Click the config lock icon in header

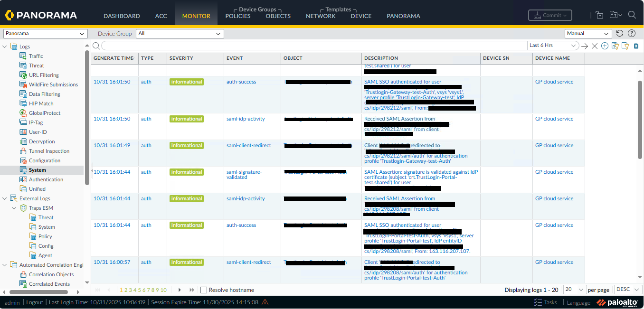coord(599,15)
